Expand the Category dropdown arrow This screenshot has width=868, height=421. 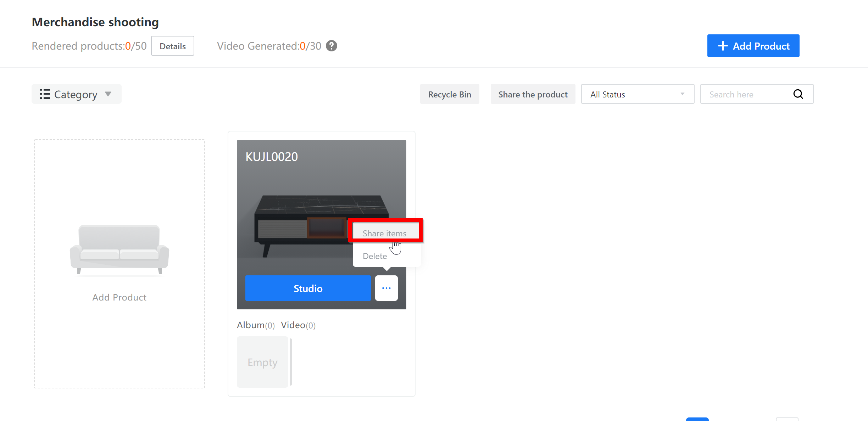pyautogui.click(x=108, y=94)
